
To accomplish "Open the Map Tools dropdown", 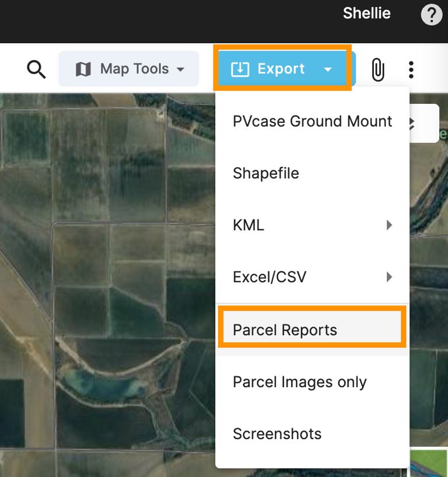I will click(128, 68).
